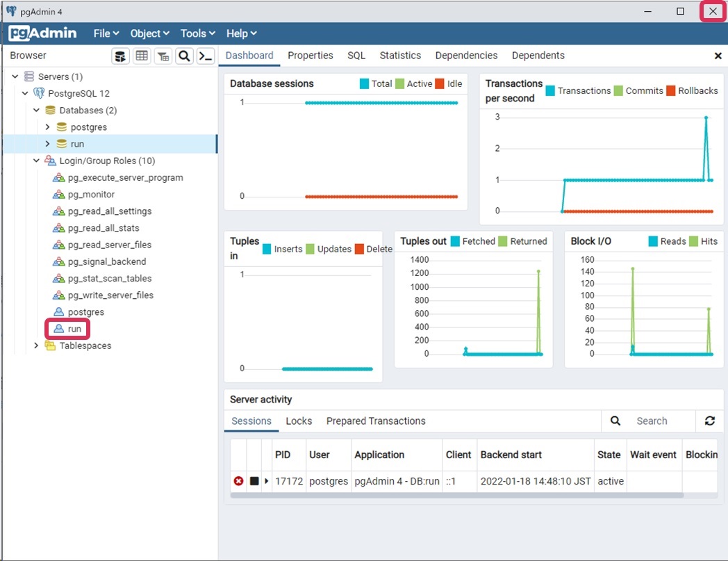Click the pg_monitor role icon
Image resolution: width=728 pixels, height=561 pixels.
[58, 194]
